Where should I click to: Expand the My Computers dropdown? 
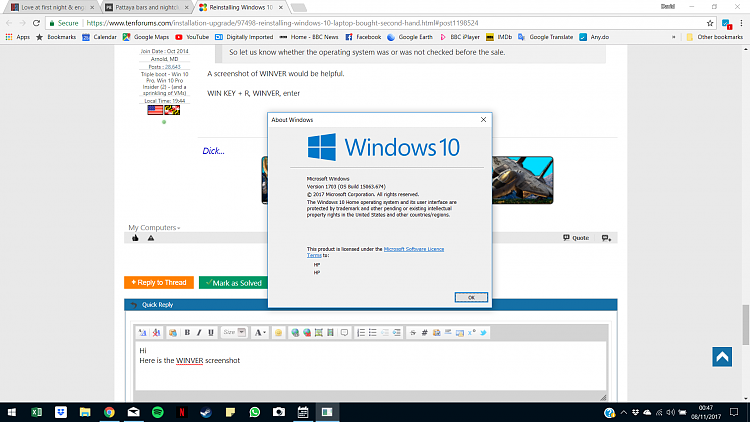[x=154, y=228]
